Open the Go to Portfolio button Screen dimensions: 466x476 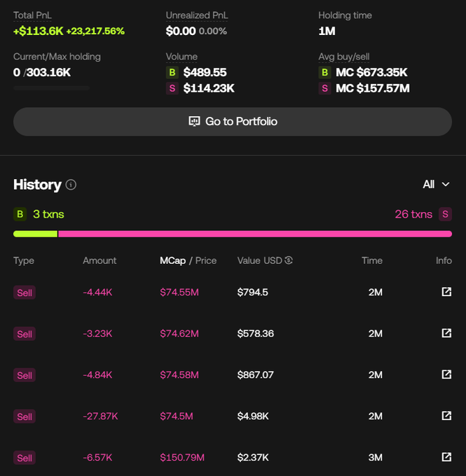(233, 121)
